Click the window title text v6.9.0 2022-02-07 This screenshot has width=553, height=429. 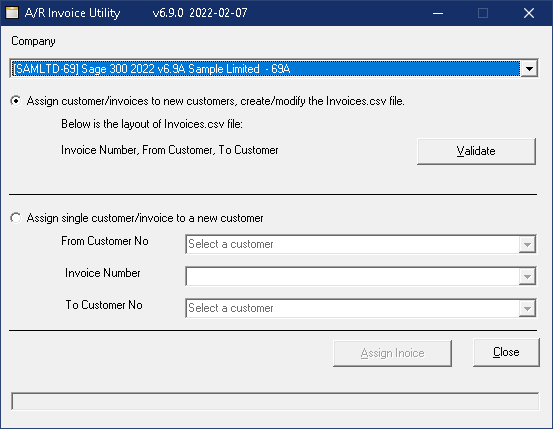click(200, 13)
